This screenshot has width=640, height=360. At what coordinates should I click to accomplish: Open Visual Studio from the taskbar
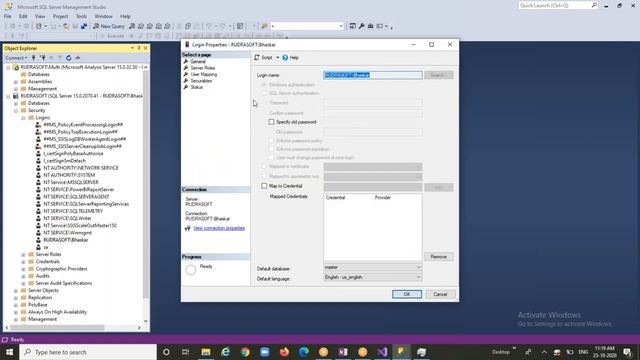[382, 352]
